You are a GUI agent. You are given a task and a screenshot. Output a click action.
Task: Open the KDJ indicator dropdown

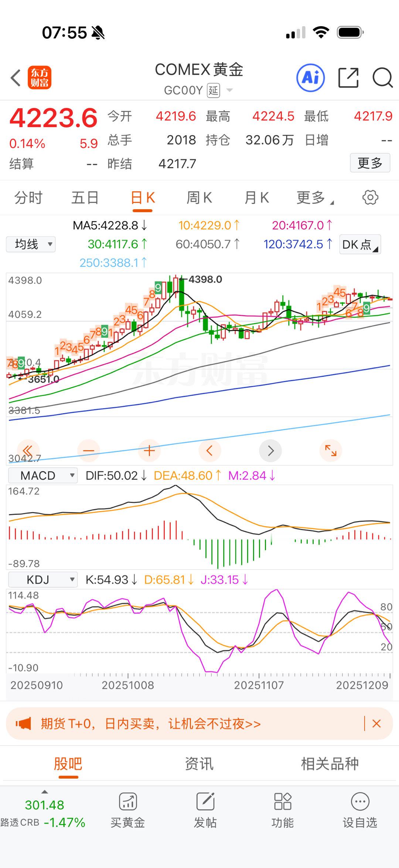(x=43, y=579)
